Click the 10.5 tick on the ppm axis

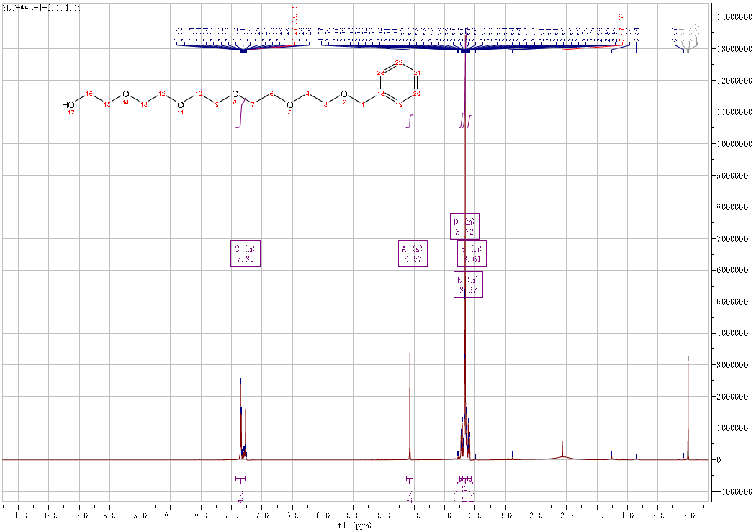pyautogui.click(x=49, y=515)
